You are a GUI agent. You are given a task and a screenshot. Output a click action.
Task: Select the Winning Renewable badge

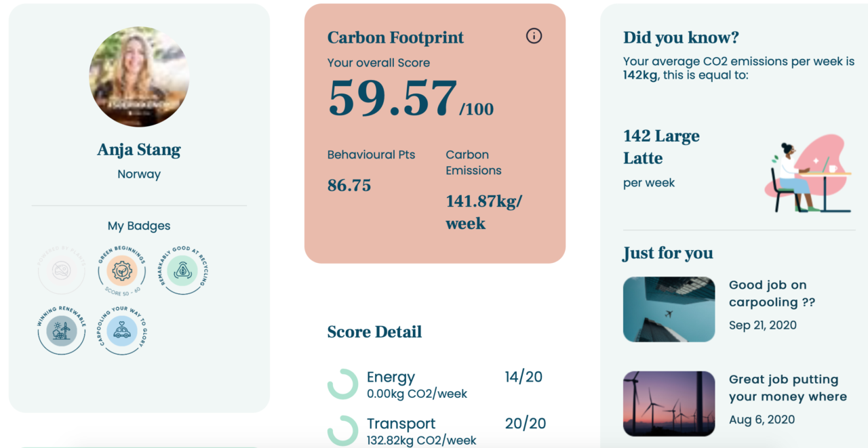[62, 331]
